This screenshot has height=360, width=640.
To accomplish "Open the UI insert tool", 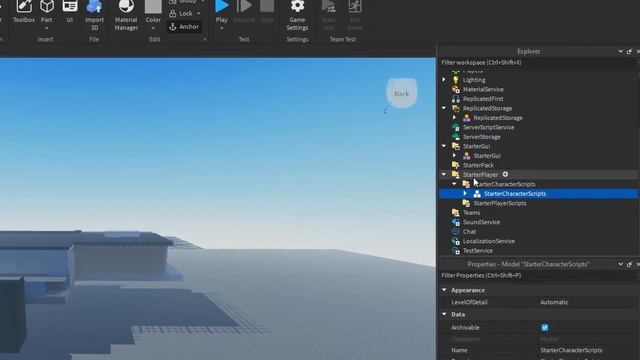I will point(70,11).
